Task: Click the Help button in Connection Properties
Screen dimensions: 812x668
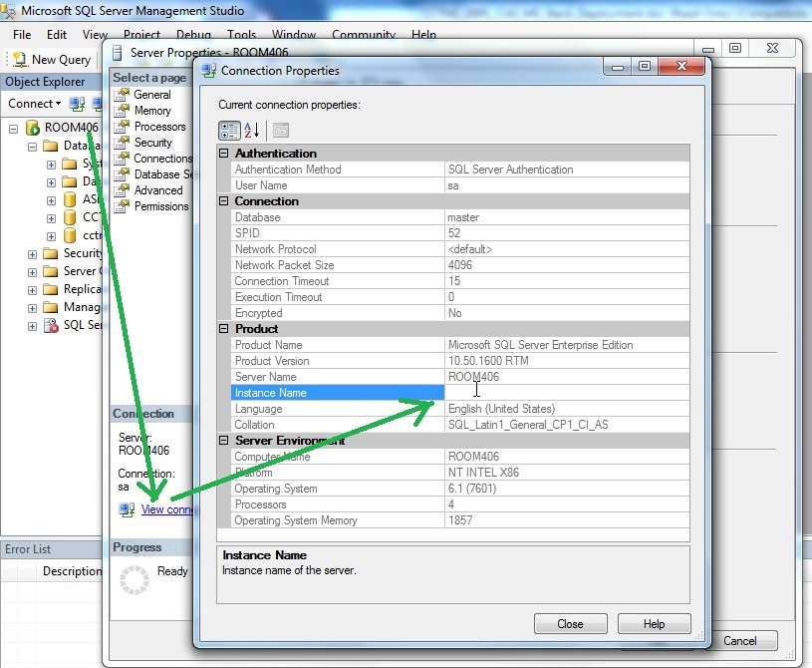Action: coord(654,624)
